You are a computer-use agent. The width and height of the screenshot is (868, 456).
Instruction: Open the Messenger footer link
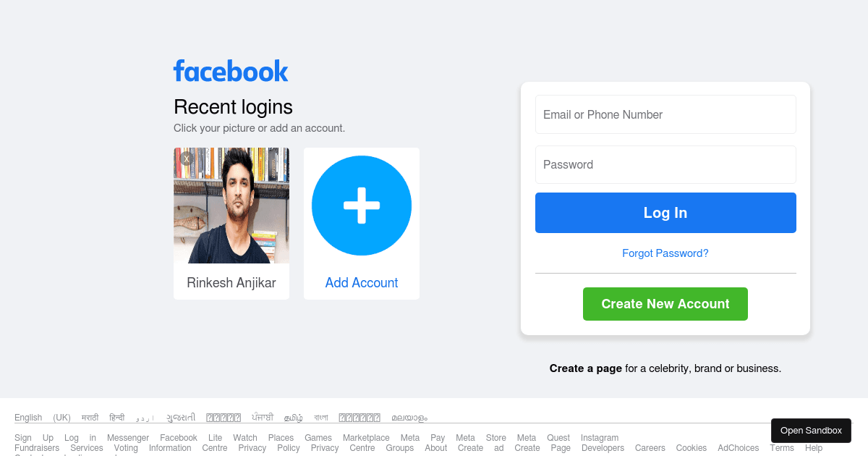pos(128,437)
